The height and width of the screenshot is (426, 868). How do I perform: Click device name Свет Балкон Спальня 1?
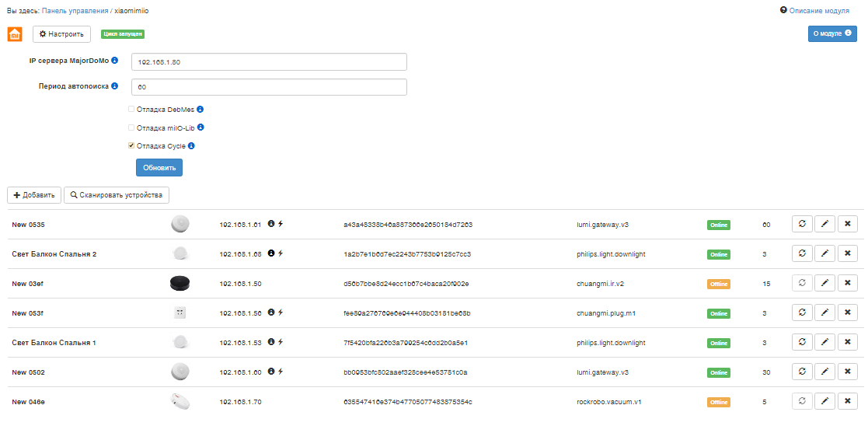(x=54, y=343)
